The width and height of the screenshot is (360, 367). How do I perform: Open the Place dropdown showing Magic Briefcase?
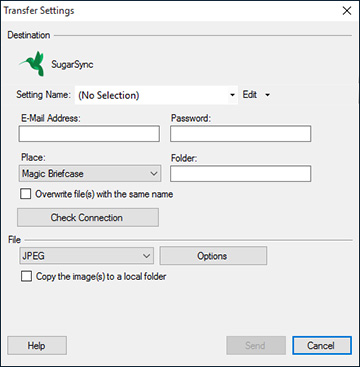90,174
